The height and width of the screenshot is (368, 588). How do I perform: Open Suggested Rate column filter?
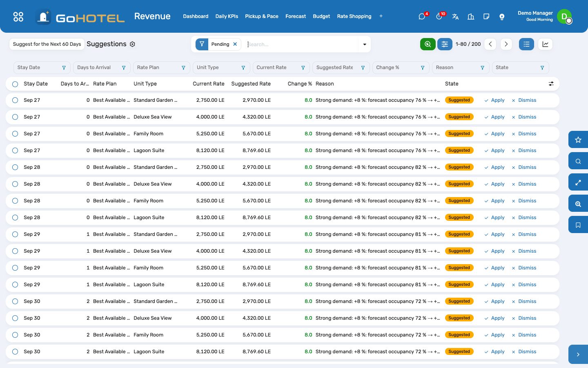tap(363, 68)
